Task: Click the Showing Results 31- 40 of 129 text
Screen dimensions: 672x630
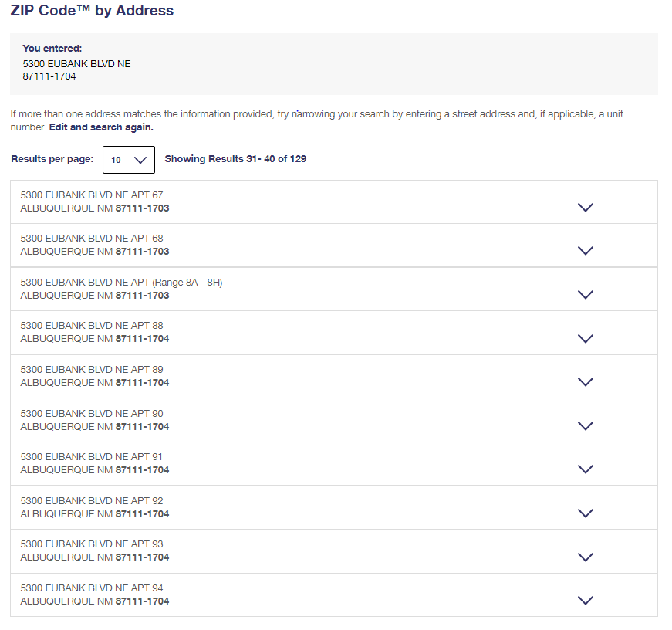Action: coord(235,159)
